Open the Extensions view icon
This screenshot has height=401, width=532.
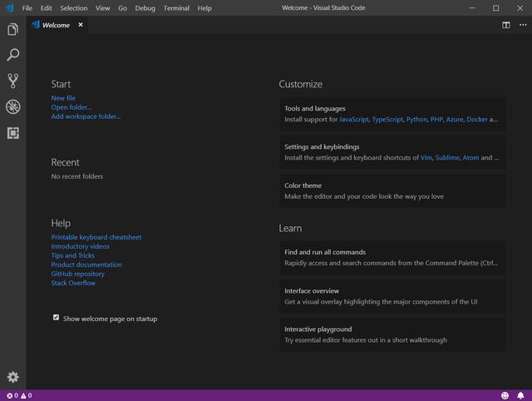pos(12,132)
